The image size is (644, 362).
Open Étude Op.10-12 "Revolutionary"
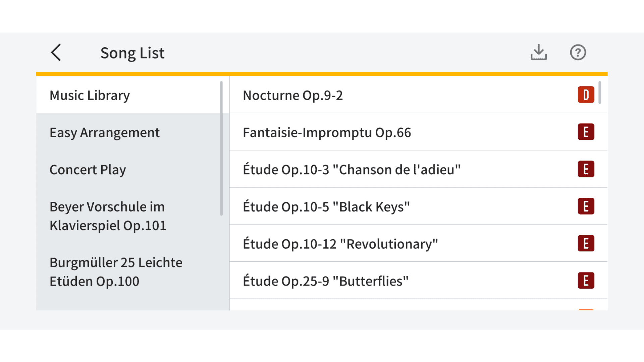(x=340, y=244)
